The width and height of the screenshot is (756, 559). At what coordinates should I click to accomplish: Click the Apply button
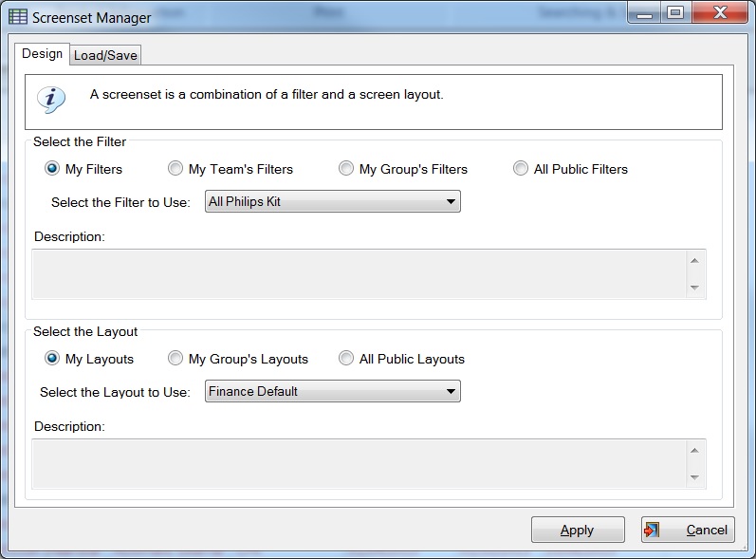point(578,531)
